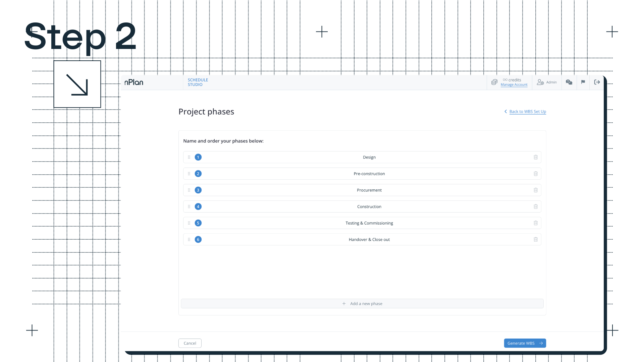
Task: Click the number 4 badge beside Construction
Action: 198,206
